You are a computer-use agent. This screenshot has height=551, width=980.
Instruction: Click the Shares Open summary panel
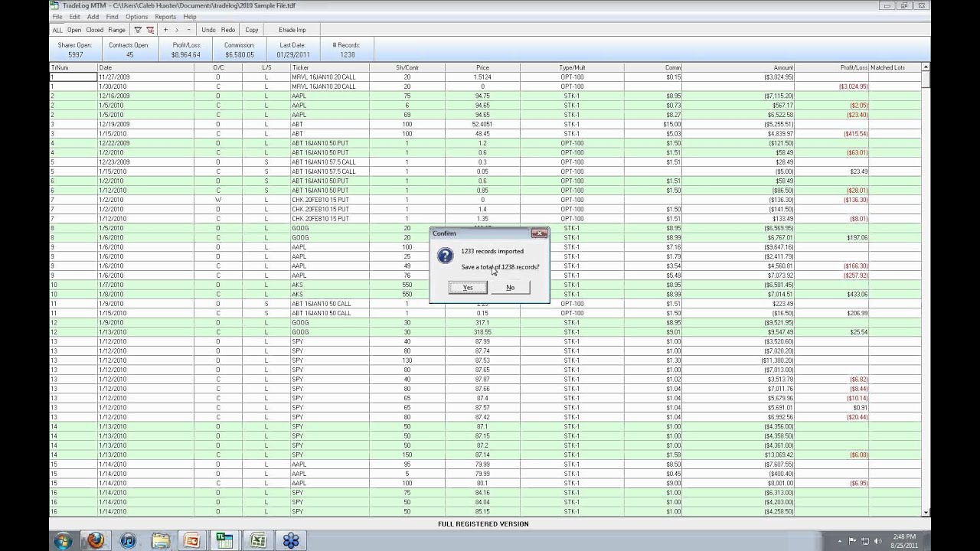click(75, 50)
